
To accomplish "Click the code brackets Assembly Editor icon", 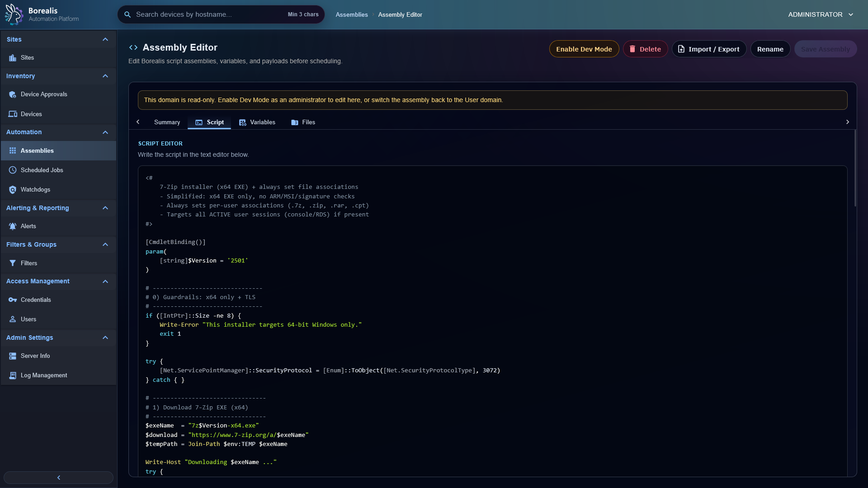I will (133, 47).
